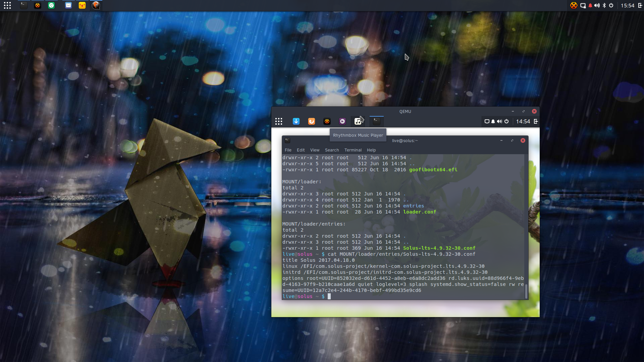Click the last terminal prompt with cursor
Viewport: 644px width, 362px height.
click(307, 296)
